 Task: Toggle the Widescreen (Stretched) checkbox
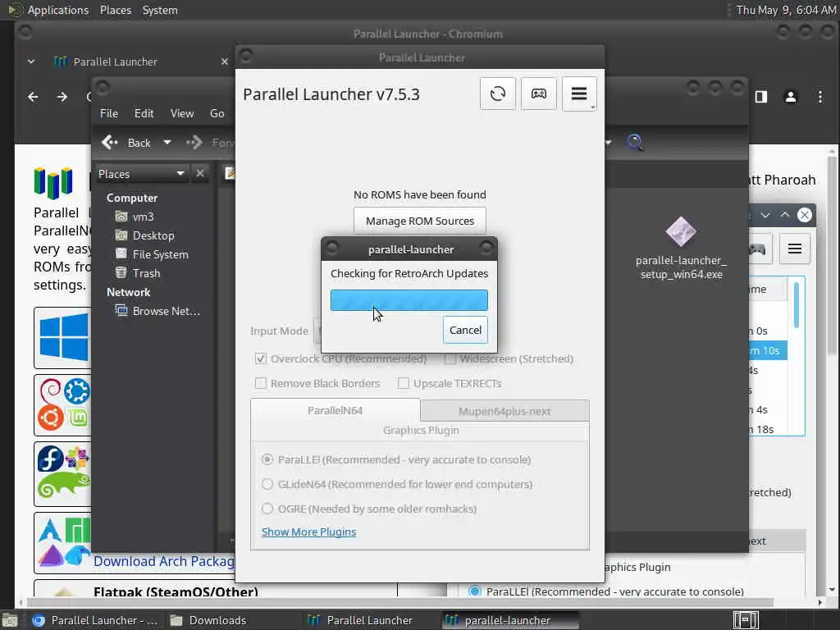[x=450, y=359]
